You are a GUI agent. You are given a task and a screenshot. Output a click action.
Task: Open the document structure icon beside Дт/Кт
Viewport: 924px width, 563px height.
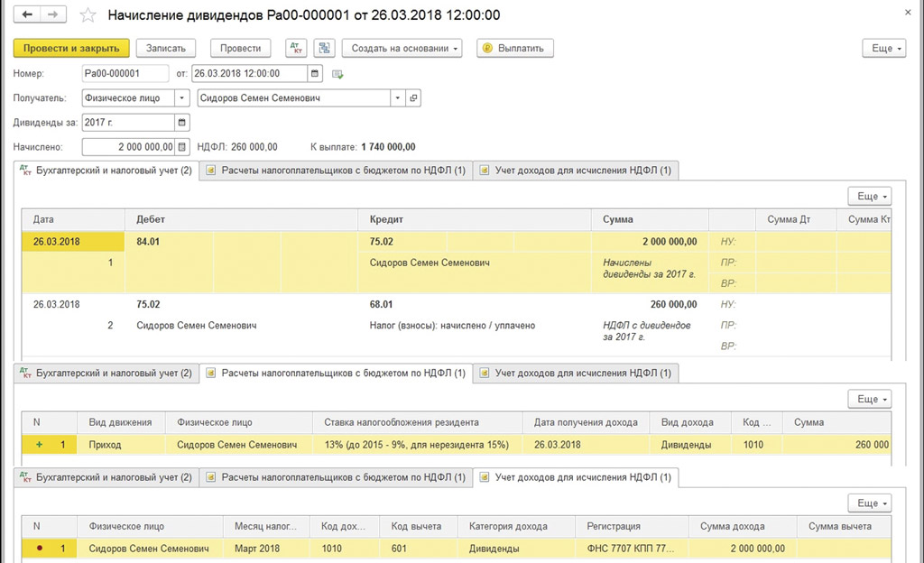click(324, 49)
